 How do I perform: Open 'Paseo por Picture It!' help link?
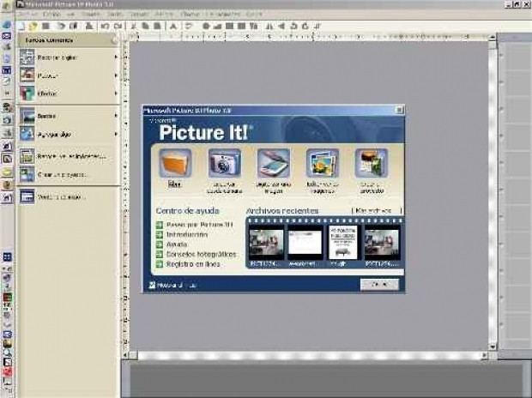[x=200, y=225]
